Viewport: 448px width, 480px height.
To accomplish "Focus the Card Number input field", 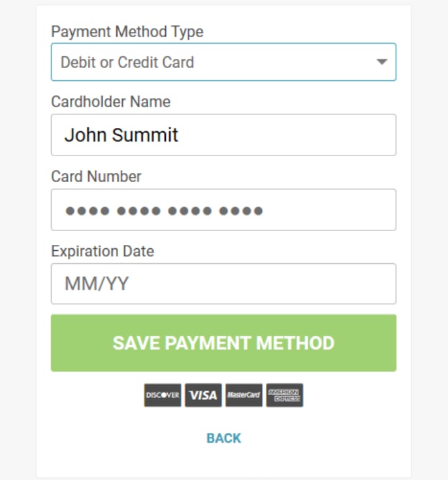I will click(223, 210).
